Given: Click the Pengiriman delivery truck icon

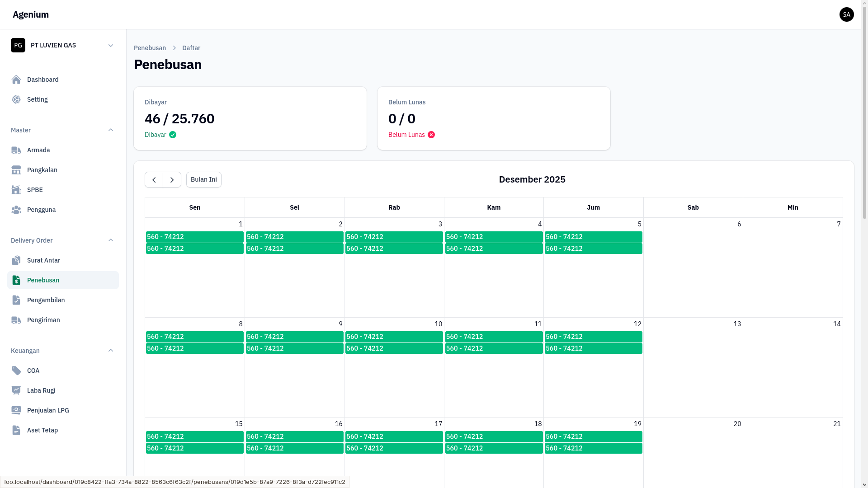Looking at the screenshot, I should 16,320.
